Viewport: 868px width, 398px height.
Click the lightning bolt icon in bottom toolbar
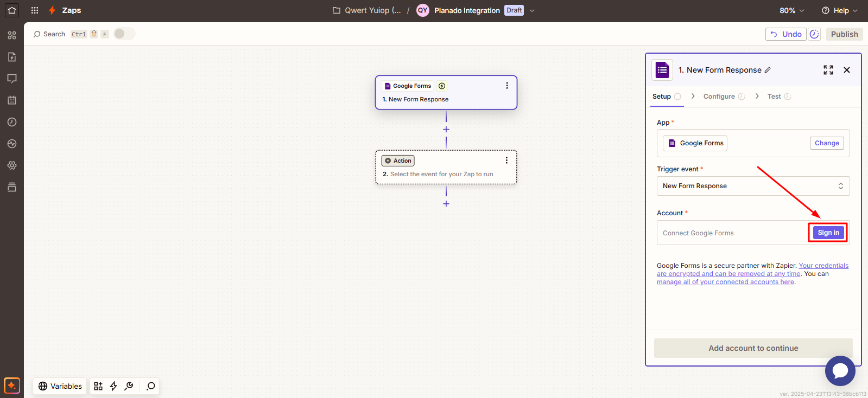tap(113, 386)
